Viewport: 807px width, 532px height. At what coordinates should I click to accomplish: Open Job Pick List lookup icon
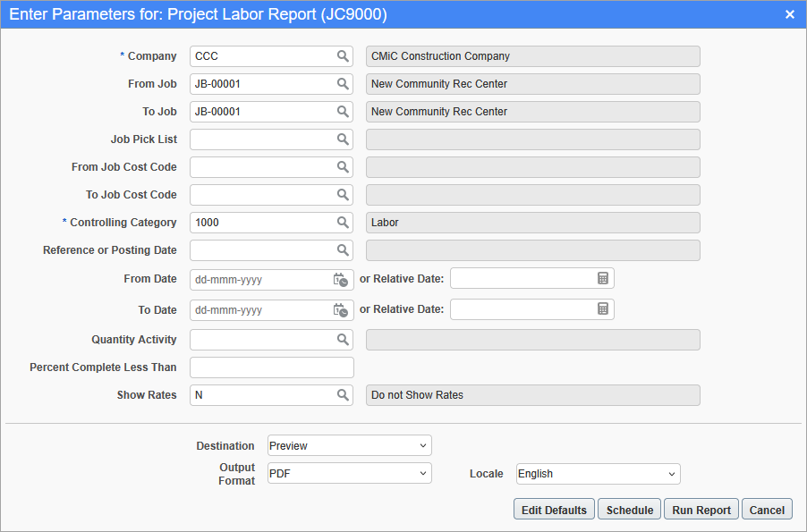click(343, 139)
